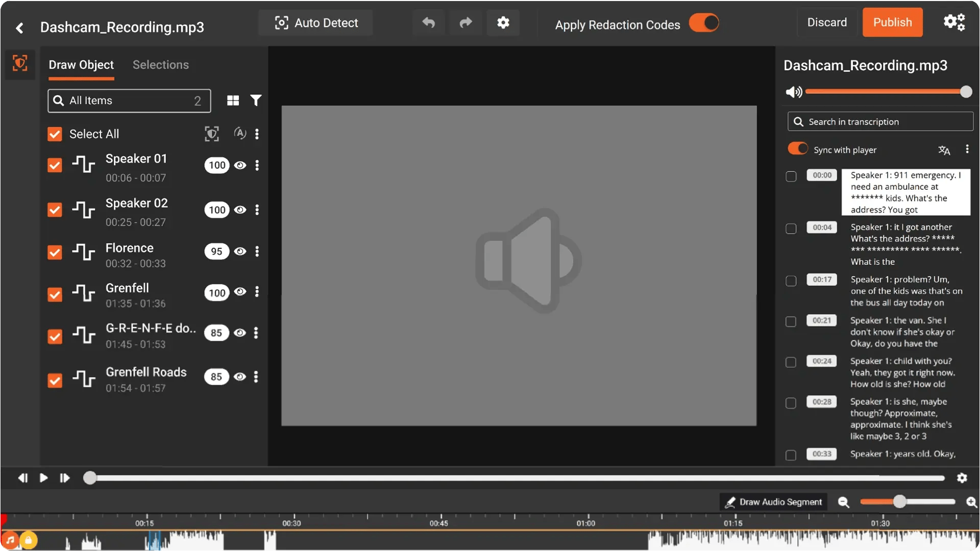Toggle visibility of Grenfell Roads segment

pos(240,377)
